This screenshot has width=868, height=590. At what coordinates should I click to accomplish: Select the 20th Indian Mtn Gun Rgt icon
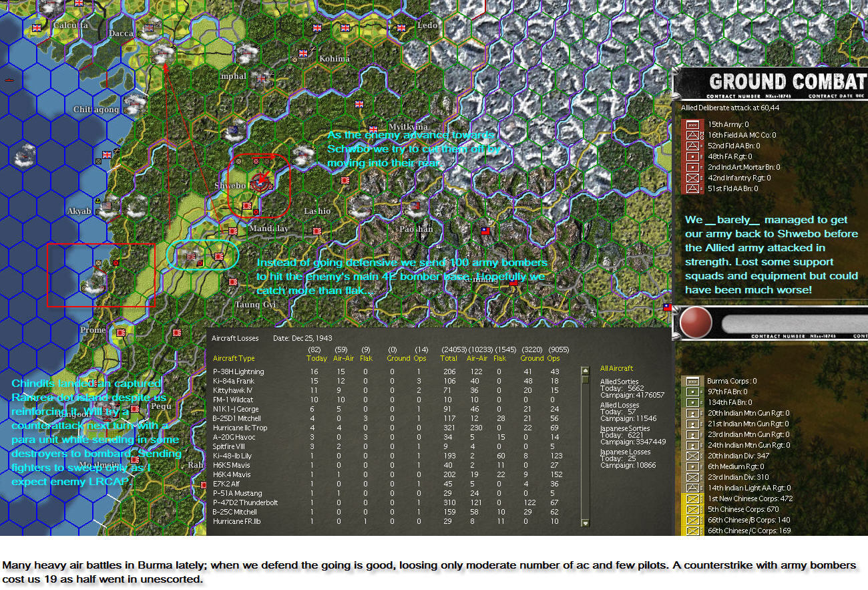(x=693, y=413)
